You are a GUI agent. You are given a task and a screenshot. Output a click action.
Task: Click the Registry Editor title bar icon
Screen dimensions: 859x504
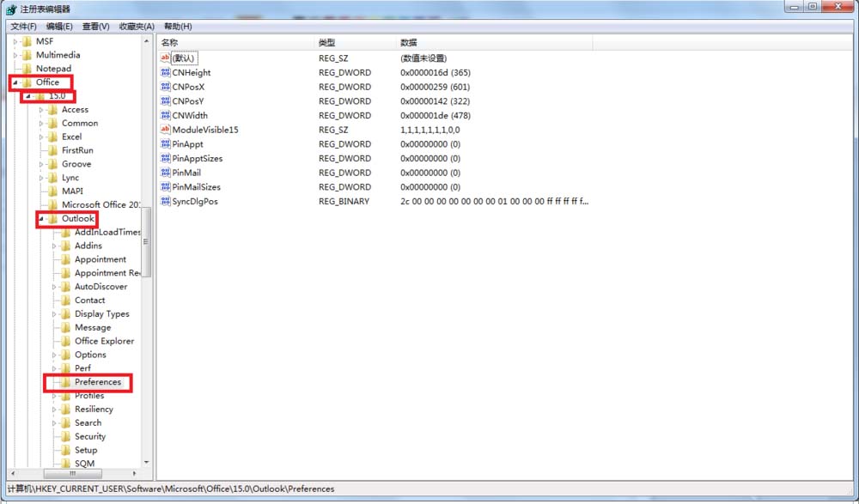click(x=11, y=9)
